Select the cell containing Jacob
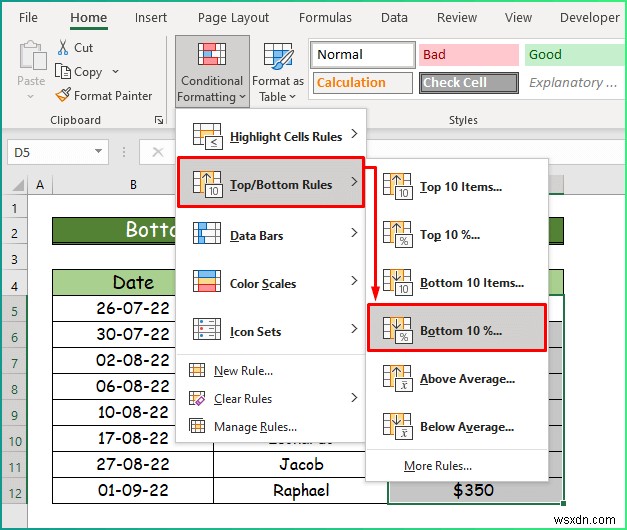The image size is (627, 530). (x=290, y=464)
